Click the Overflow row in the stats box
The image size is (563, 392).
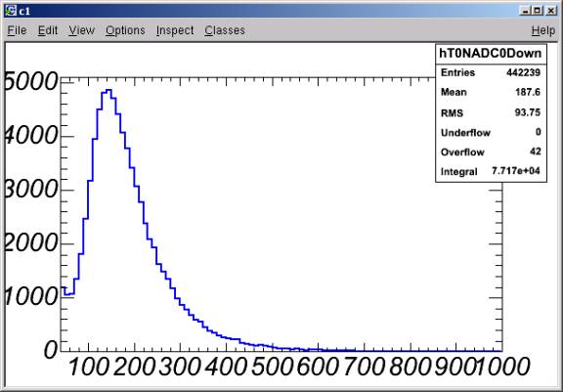491,152
